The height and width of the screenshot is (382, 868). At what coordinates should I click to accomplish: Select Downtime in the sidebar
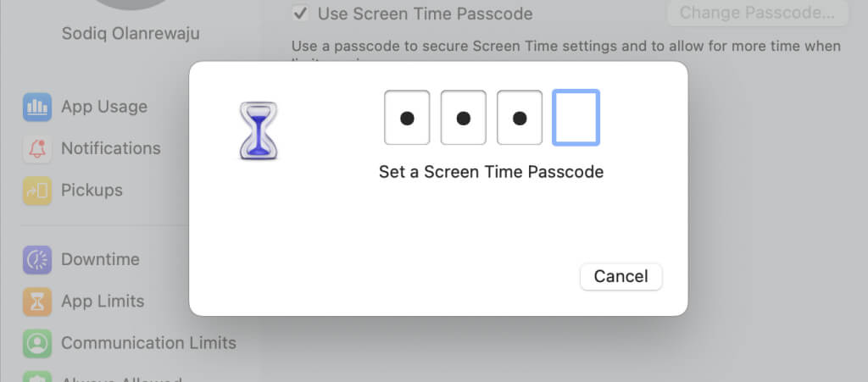[100, 260]
